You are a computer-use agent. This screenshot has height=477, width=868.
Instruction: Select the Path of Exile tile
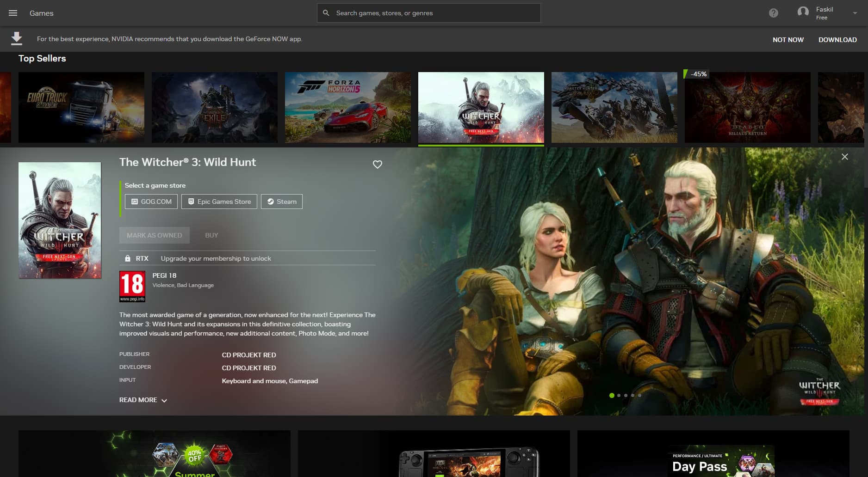(x=215, y=107)
